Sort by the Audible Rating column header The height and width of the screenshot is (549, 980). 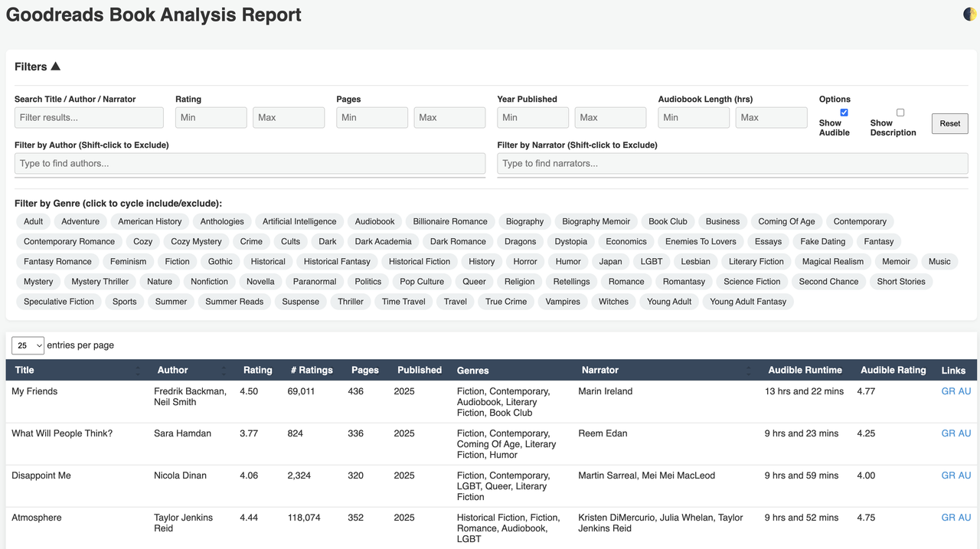pyautogui.click(x=893, y=370)
